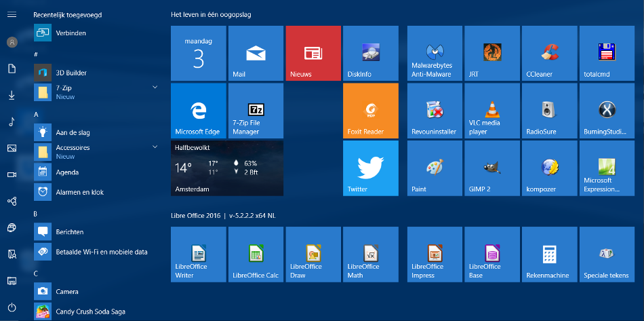Open the Rekenmachine calculator tile
The image size is (644, 321).
[550, 254]
